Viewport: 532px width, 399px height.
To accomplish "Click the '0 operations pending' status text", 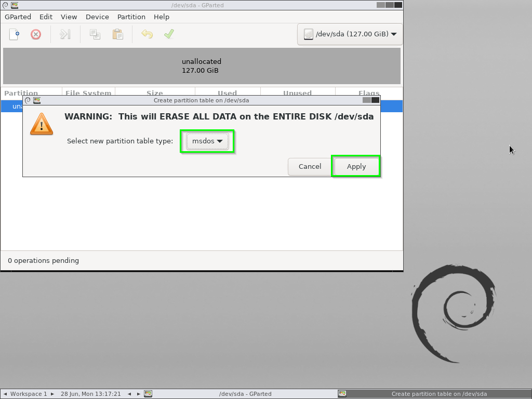I will [44, 261].
